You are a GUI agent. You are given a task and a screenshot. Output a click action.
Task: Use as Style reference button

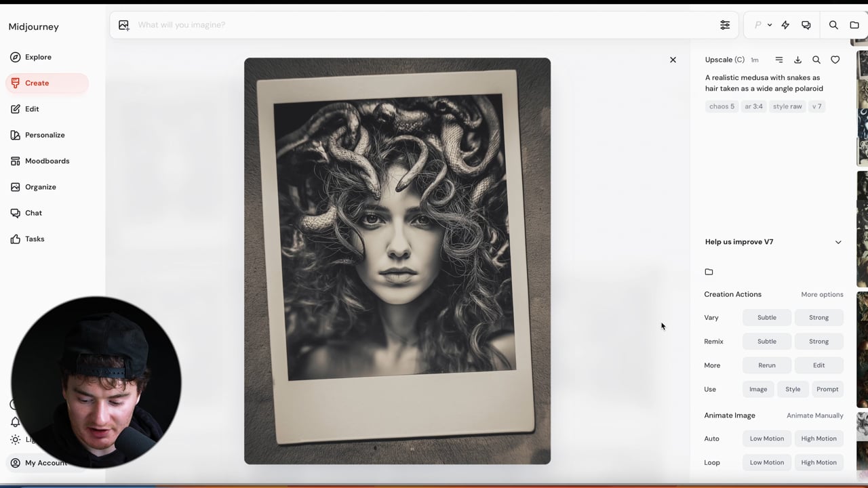click(x=793, y=389)
